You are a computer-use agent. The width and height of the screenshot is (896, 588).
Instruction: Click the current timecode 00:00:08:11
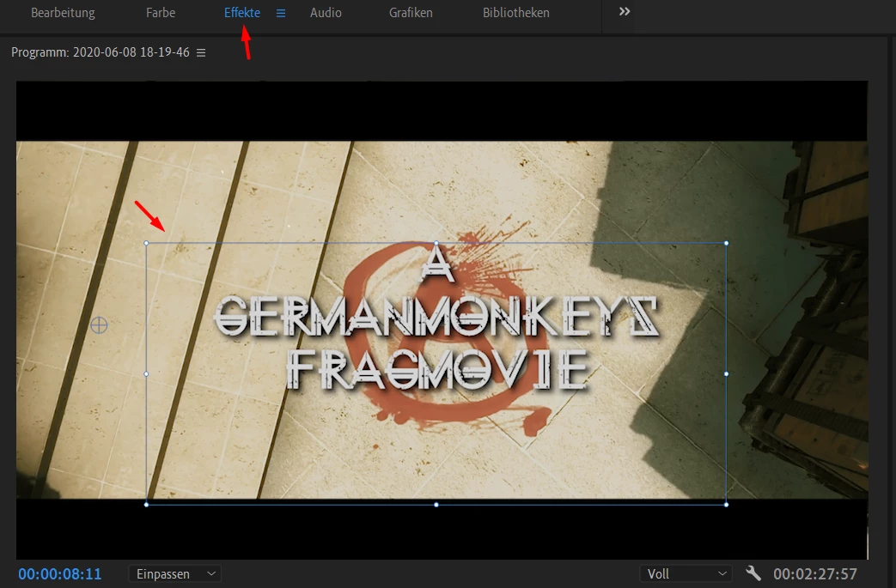click(x=60, y=573)
